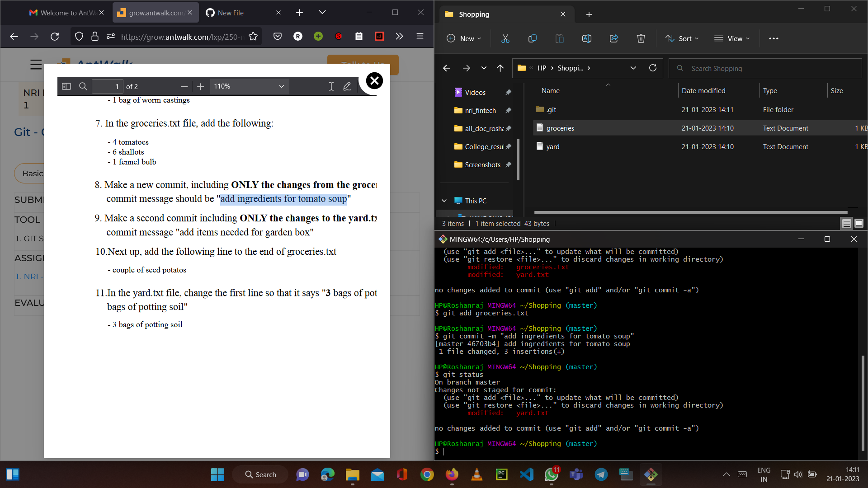Open search within the PDF document

[83, 86]
